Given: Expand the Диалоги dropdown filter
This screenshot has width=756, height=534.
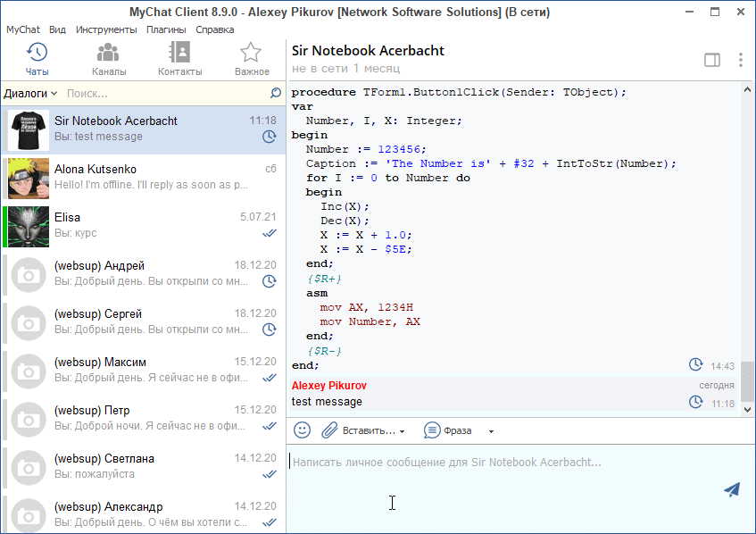Looking at the screenshot, I should click(x=30, y=93).
